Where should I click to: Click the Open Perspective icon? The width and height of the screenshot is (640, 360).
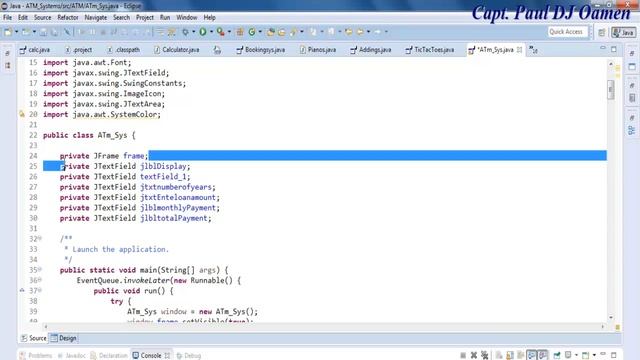click(602, 33)
